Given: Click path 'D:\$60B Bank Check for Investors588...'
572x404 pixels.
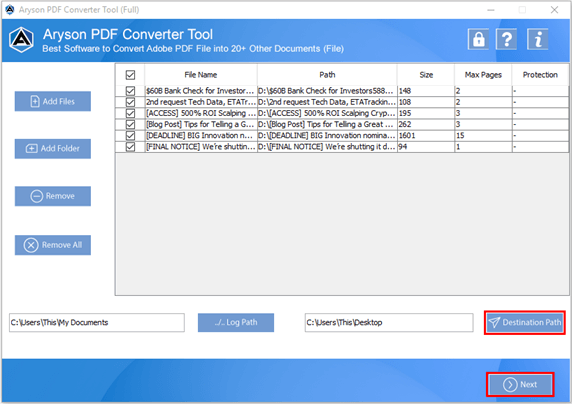Looking at the screenshot, I should (326, 91).
